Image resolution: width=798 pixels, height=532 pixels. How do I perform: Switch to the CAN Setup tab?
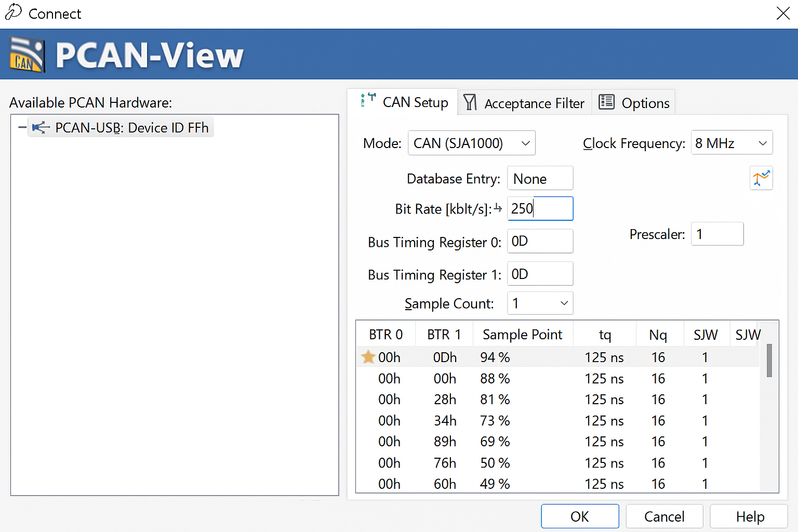[x=403, y=102]
